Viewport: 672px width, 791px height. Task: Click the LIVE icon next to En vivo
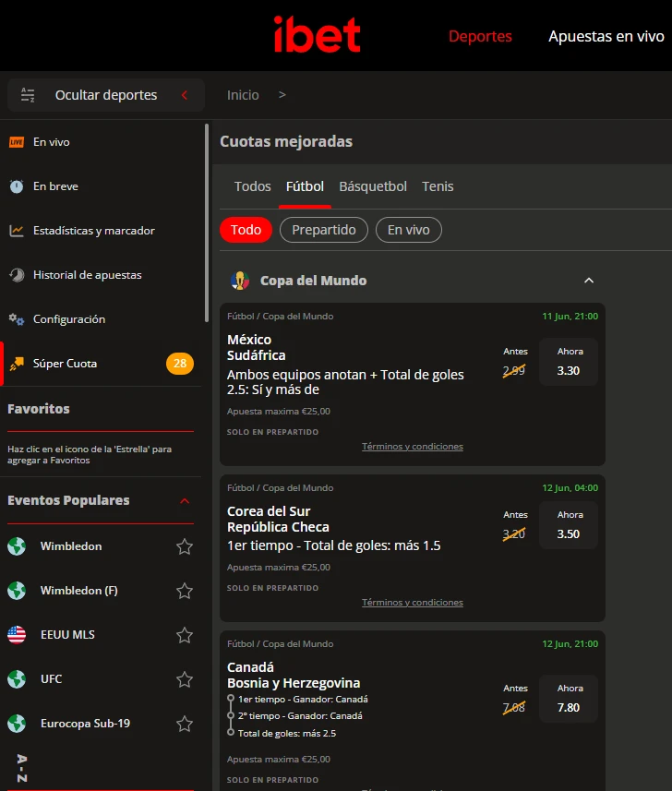click(x=17, y=142)
